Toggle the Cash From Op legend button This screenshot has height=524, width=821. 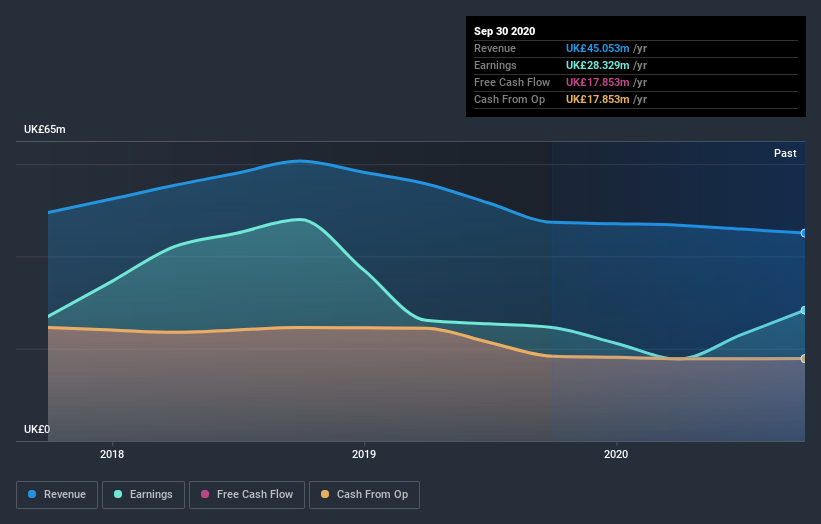[364, 495]
